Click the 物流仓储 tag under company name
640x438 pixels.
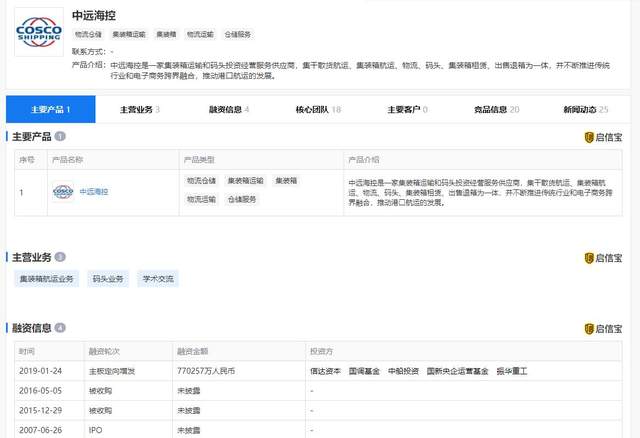[x=90, y=34]
